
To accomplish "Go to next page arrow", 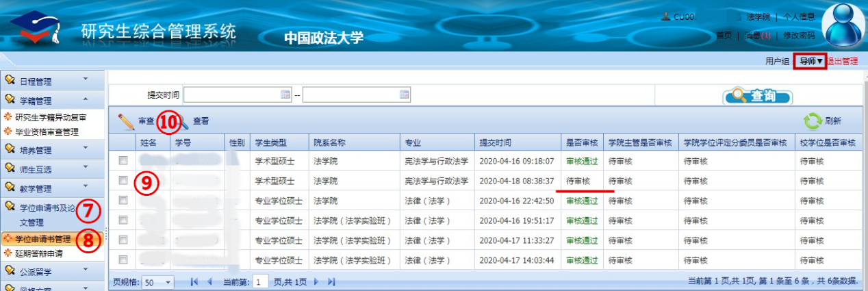I will pyautogui.click(x=316, y=281).
